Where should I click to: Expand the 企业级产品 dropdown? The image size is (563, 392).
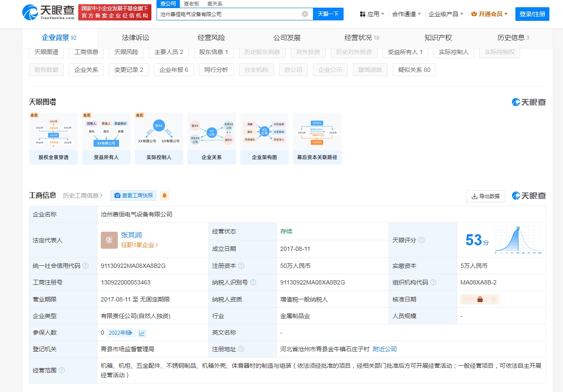(446, 14)
